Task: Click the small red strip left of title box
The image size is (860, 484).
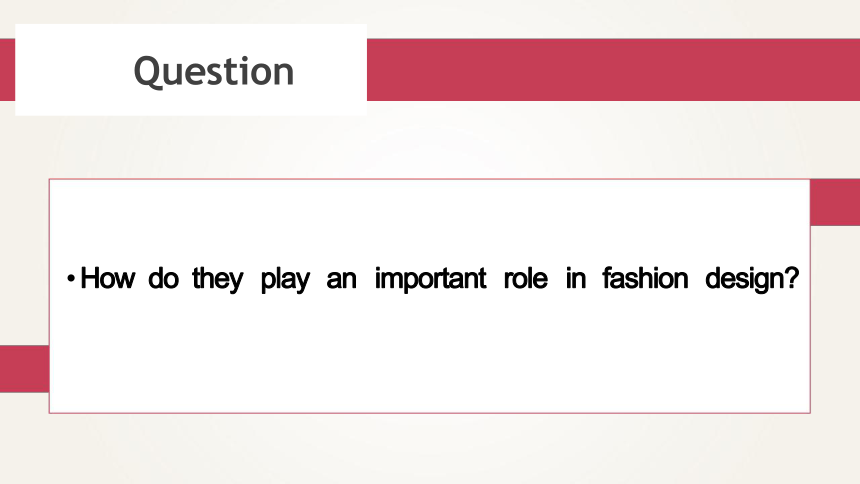Action: click(x=7, y=70)
